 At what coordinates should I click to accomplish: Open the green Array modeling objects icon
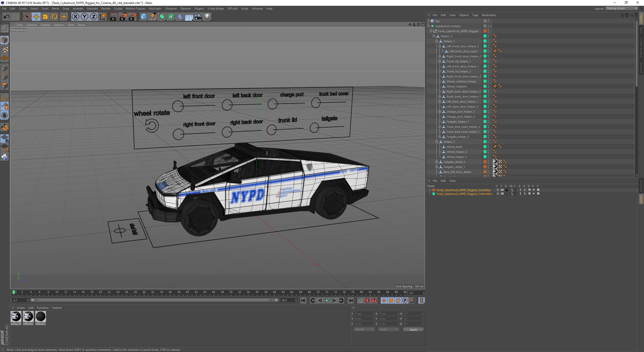(171, 17)
